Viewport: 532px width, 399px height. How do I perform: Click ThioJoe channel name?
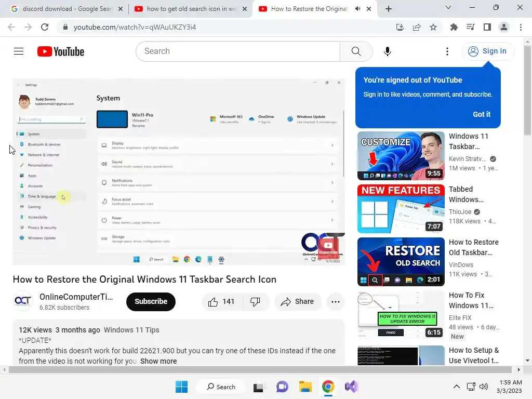(460, 212)
